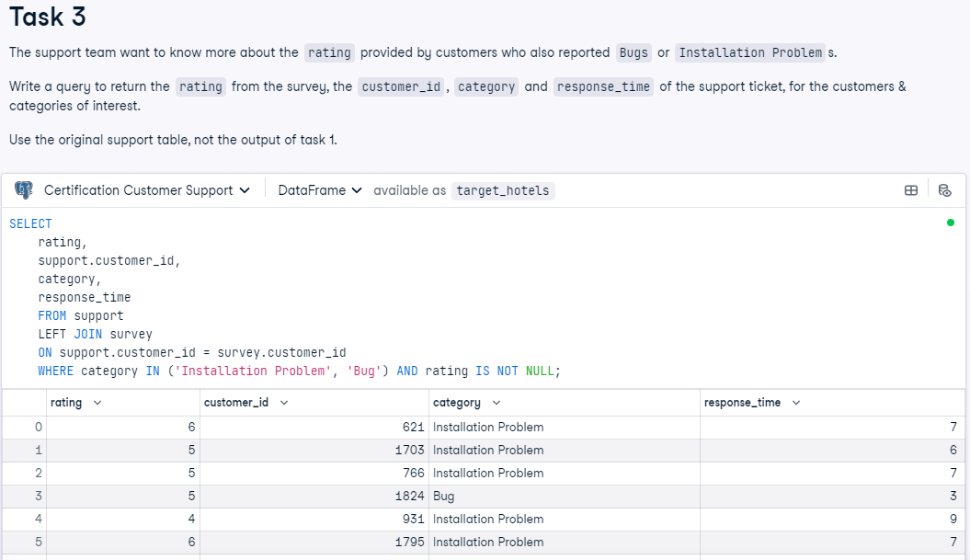Expand the customer_id column header menu
The height and width of the screenshot is (560, 970).
click(x=283, y=403)
